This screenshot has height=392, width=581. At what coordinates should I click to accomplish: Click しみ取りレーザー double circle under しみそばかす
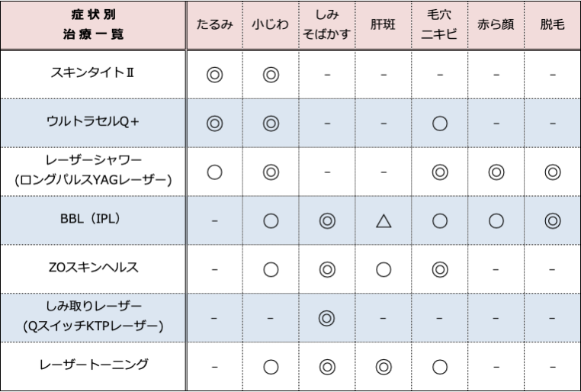[x=327, y=318]
